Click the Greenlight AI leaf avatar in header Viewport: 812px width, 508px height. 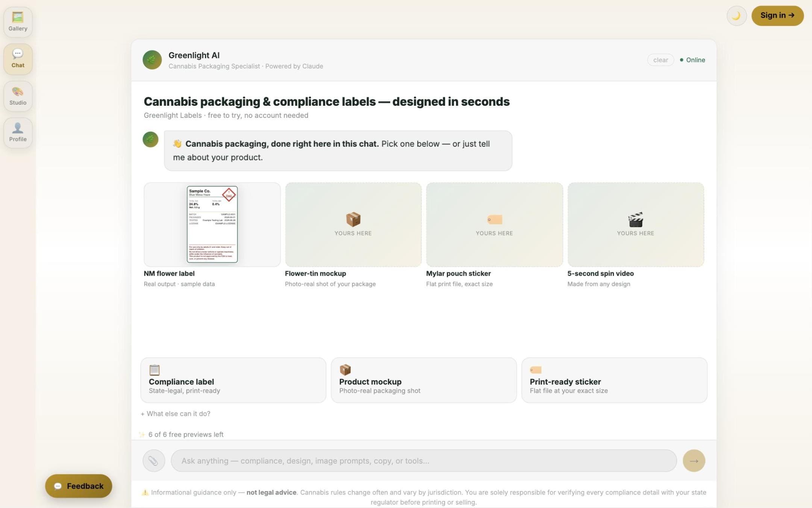click(152, 60)
